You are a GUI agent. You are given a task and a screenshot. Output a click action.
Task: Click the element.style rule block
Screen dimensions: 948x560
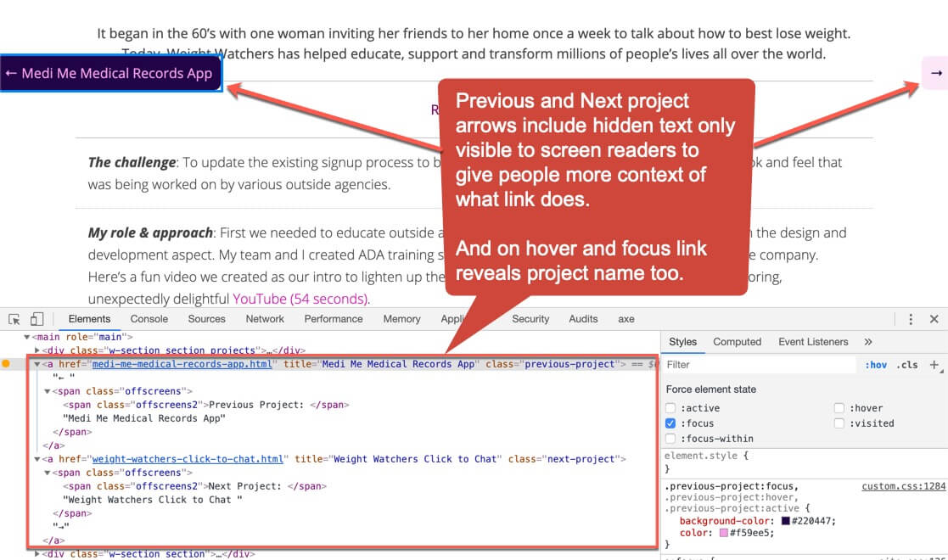[x=804, y=462]
